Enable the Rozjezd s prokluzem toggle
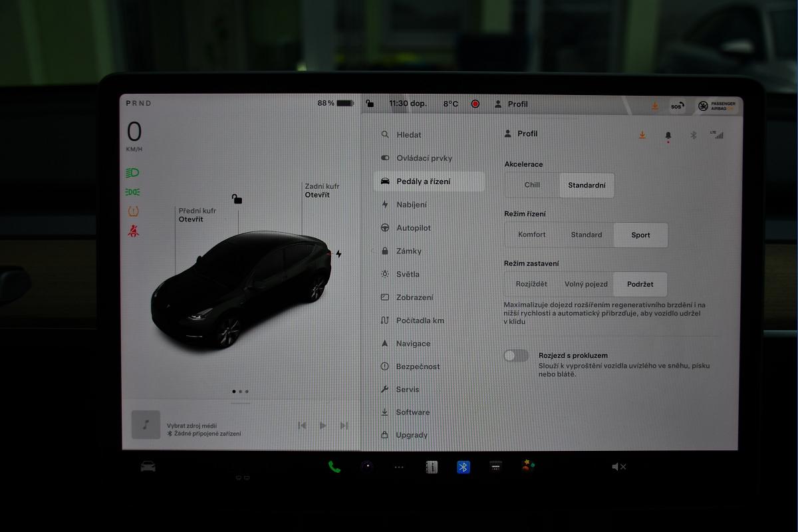Image resolution: width=798 pixels, height=532 pixels. coord(516,356)
